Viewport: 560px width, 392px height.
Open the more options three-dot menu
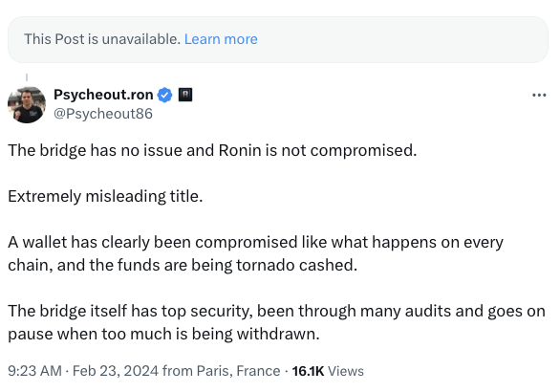tap(539, 95)
